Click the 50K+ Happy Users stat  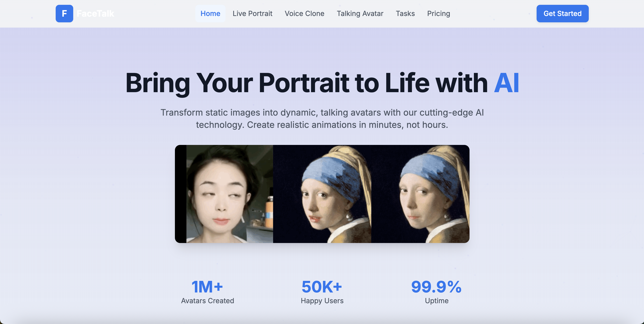point(322,287)
